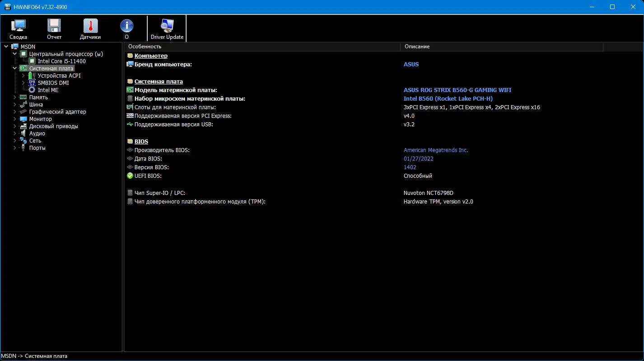Viewport: 644px width, 361px height.
Task: Click the connector icon beside Порты
Action: 23,148
